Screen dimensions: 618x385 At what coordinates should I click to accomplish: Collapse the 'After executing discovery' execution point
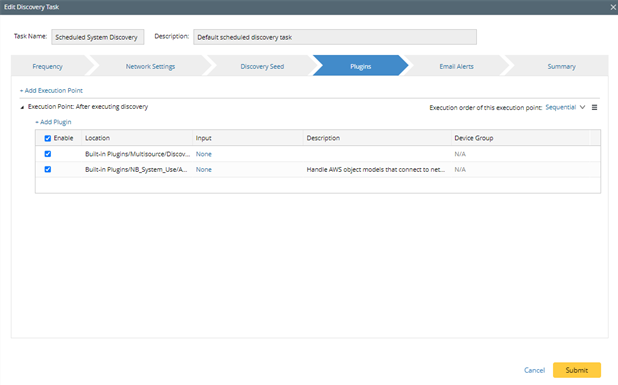point(22,107)
